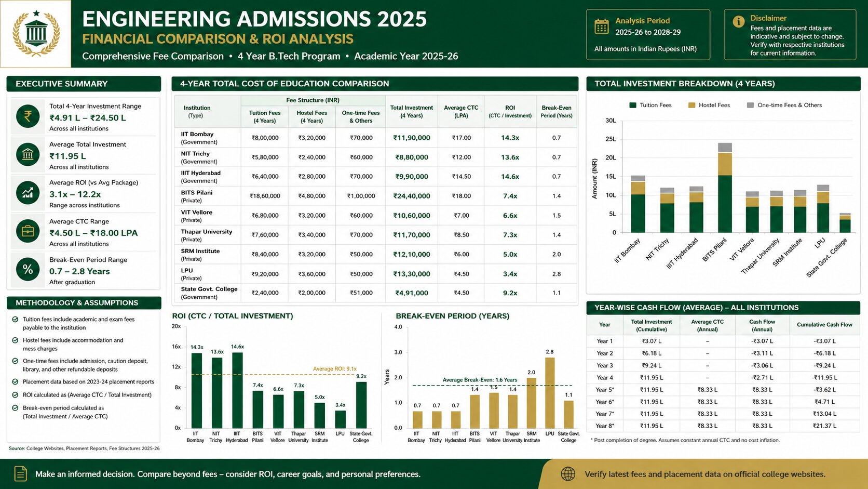
Task: Click the document icon in the footer banner
Action: pos(21,474)
